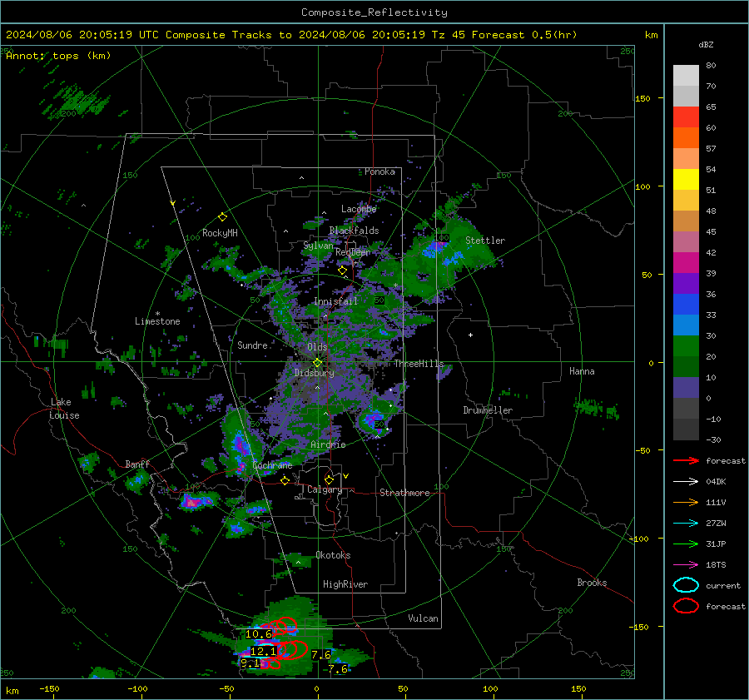This screenshot has width=749, height=700.
Task: Pick the green 31JP arrow legend icon
Action: 686,544
